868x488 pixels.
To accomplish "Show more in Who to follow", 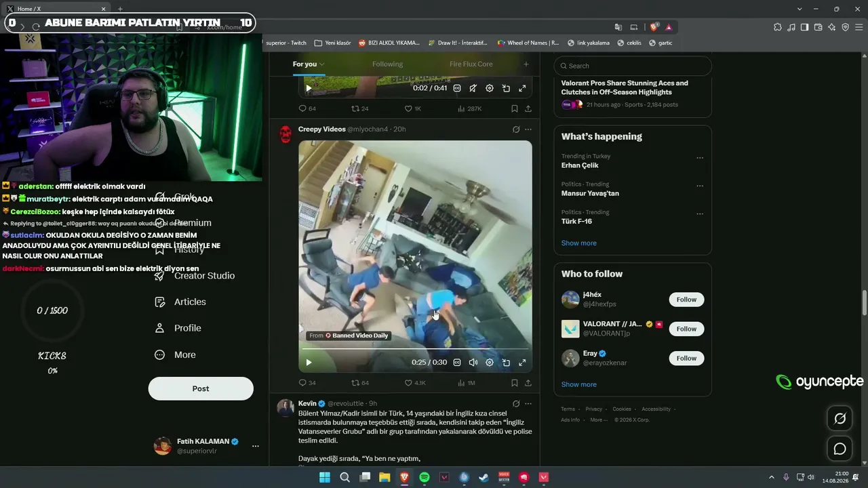I will pos(579,384).
